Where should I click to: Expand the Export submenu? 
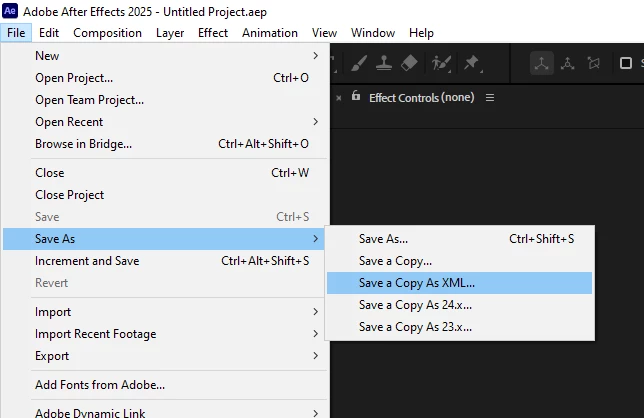[163, 356]
